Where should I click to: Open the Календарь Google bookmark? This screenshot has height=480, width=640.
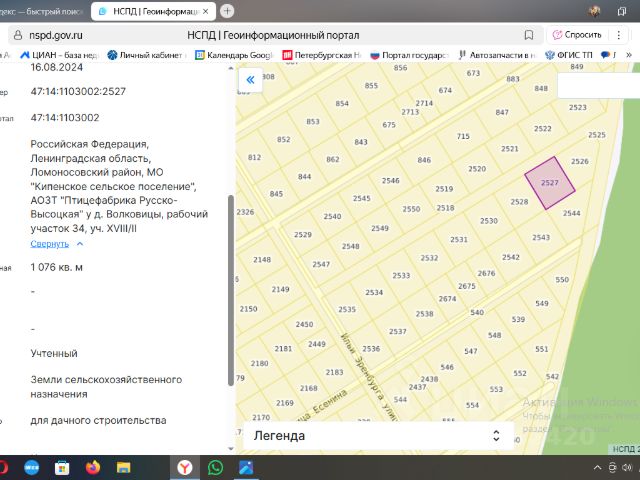click(x=234, y=55)
